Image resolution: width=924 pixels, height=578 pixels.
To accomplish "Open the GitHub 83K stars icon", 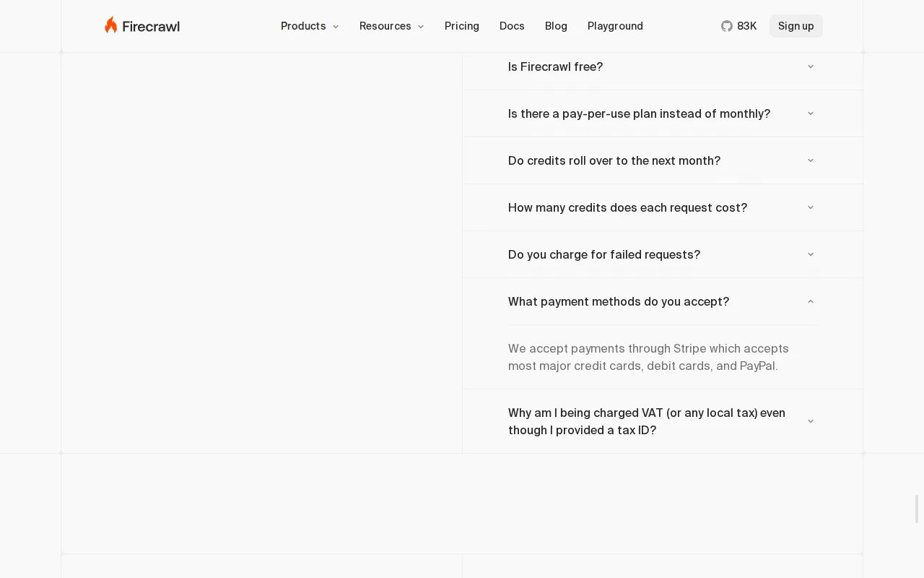I will click(726, 26).
